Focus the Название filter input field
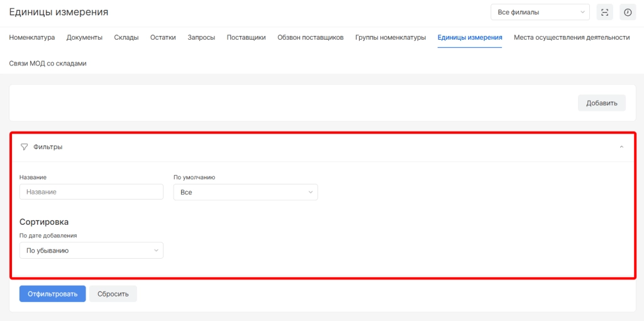Screen dimensions: 644x321 pos(91,192)
